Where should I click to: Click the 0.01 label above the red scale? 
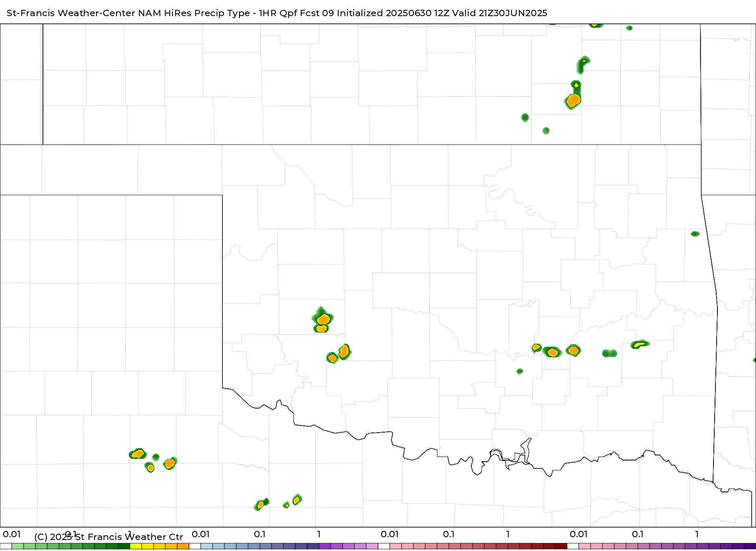click(390, 534)
